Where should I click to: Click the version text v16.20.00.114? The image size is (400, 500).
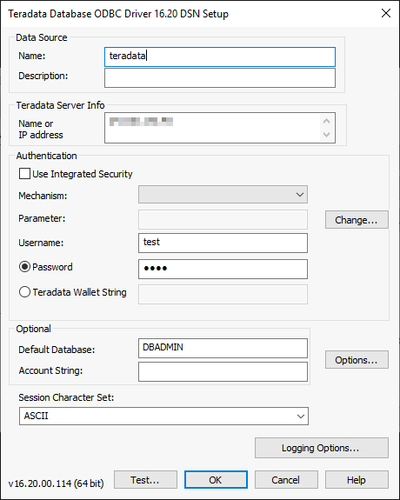pyautogui.click(x=56, y=483)
